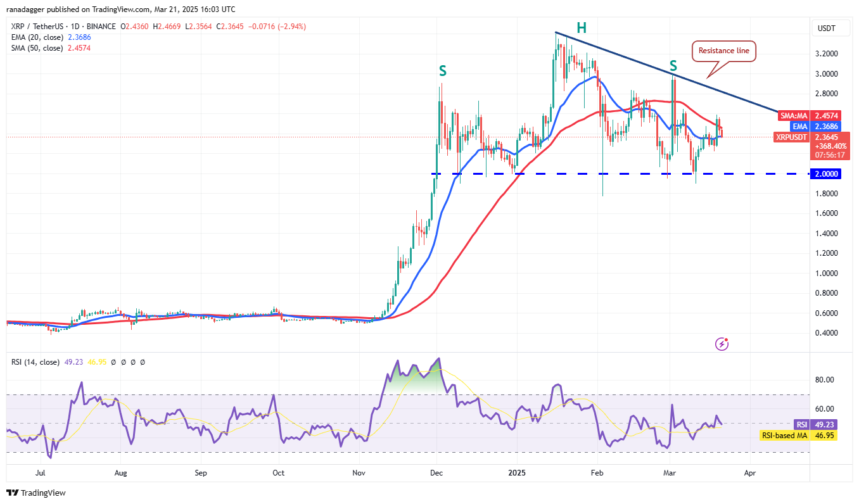Click the H head marker on the chart

581,28
